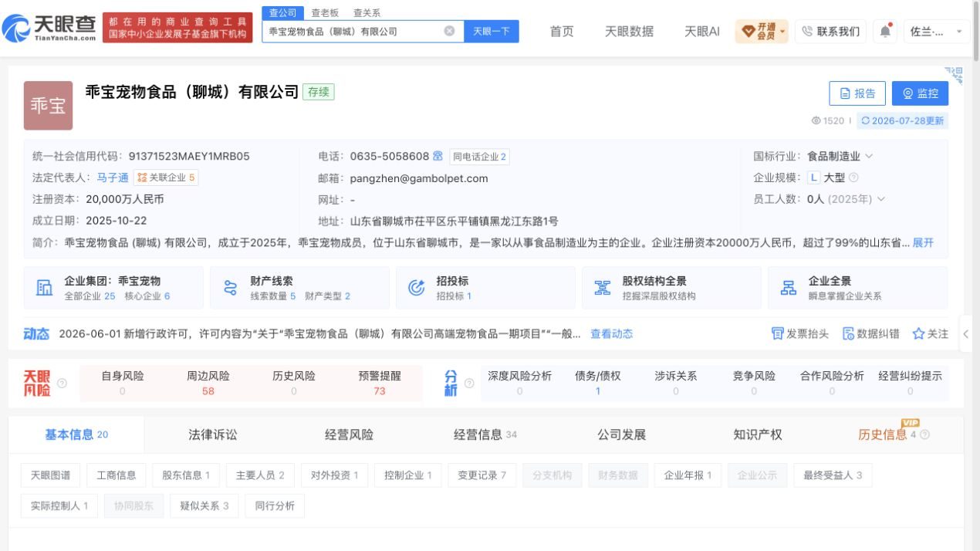
Task: Switch to the 查老板 search tab
Action: [325, 12]
